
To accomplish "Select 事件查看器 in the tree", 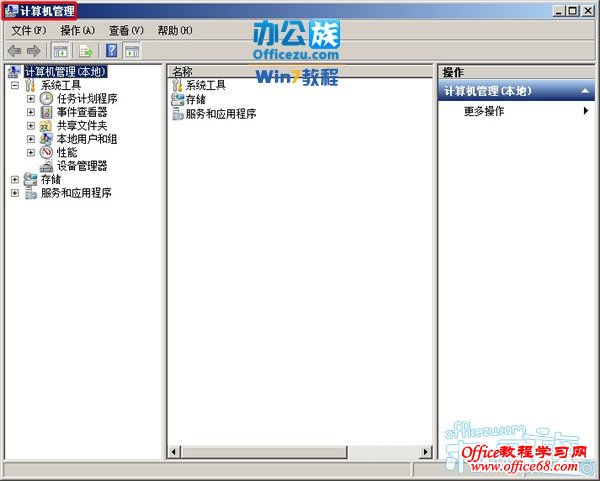I will point(82,112).
